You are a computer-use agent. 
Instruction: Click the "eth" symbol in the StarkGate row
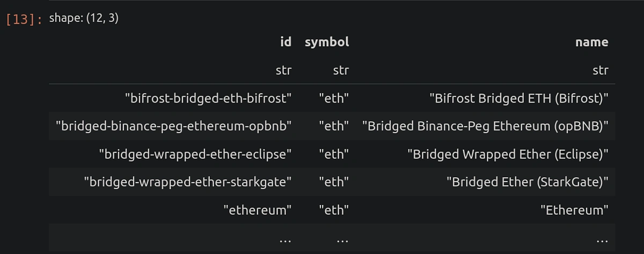tap(334, 182)
